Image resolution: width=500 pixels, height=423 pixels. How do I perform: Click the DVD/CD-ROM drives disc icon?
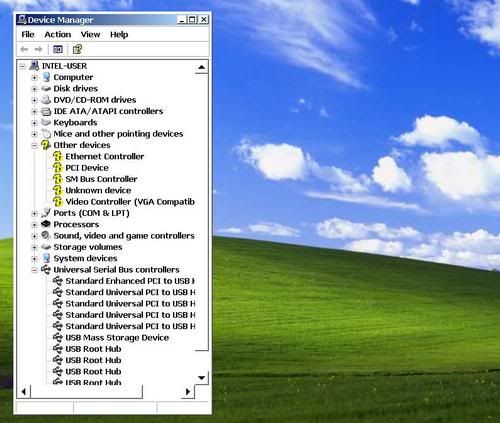pos(46,100)
